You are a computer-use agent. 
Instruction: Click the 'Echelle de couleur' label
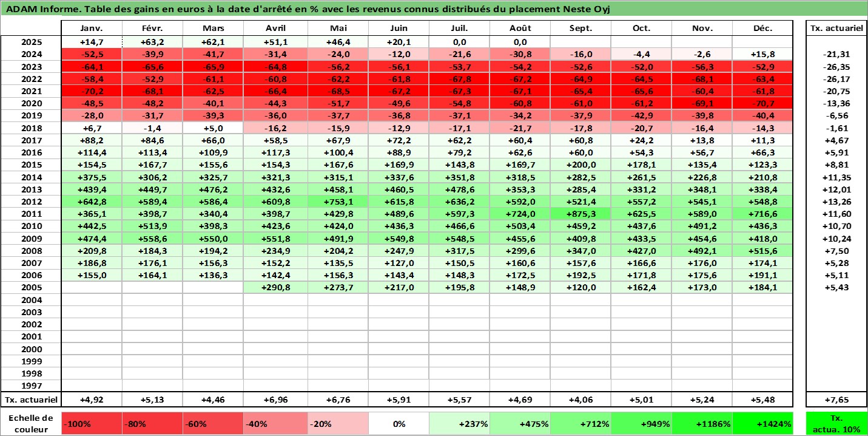pyautogui.click(x=31, y=424)
